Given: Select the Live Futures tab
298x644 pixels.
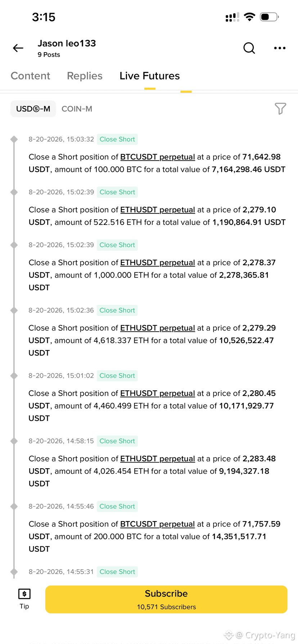Looking at the screenshot, I should [150, 76].
